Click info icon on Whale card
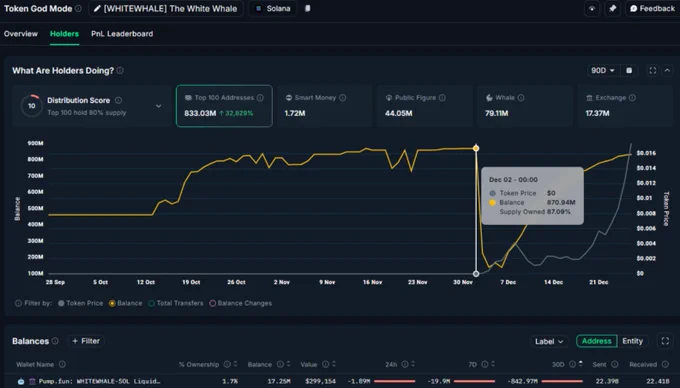 pyautogui.click(x=521, y=98)
